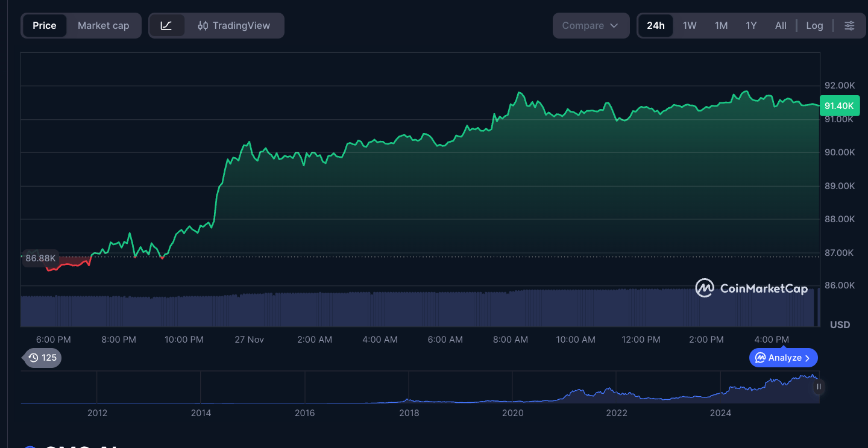Show the All time range

click(x=781, y=26)
